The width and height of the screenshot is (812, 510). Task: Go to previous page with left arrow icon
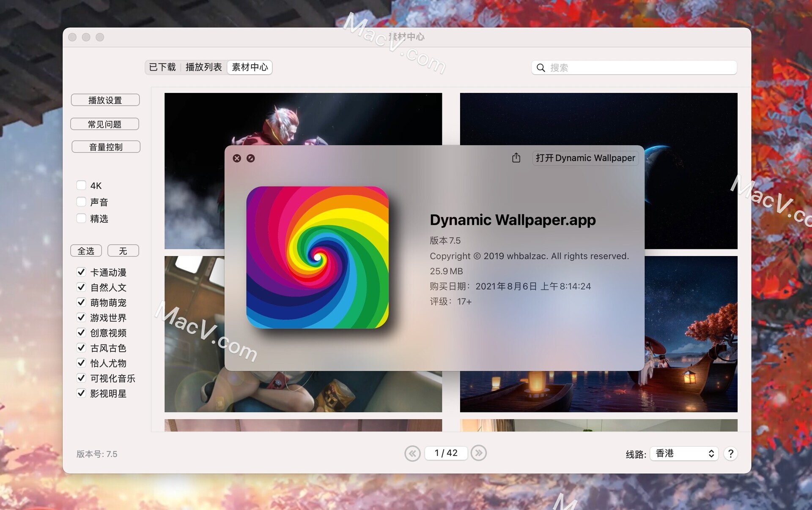pos(413,453)
